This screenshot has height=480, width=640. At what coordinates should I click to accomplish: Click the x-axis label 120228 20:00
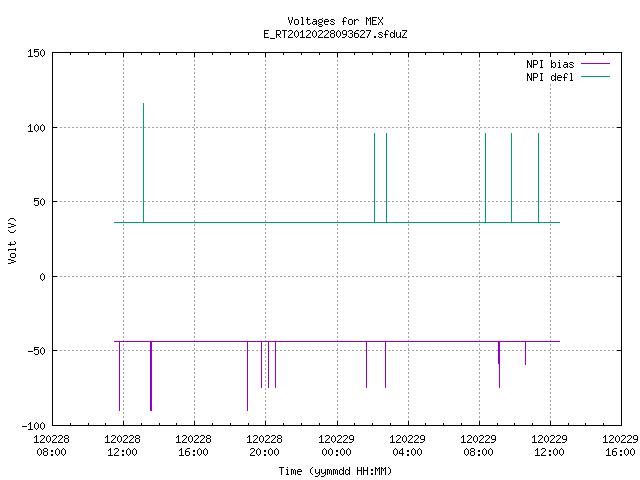pos(264,446)
